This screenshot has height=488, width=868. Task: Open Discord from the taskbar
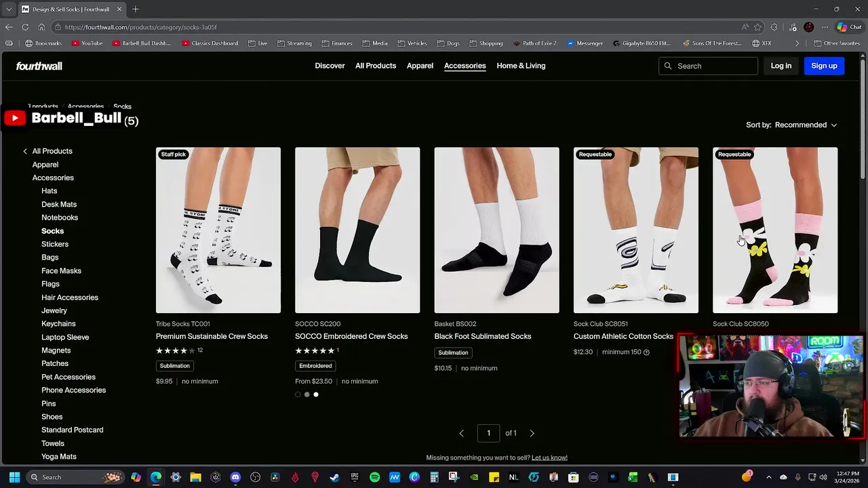click(x=235, y=477)
